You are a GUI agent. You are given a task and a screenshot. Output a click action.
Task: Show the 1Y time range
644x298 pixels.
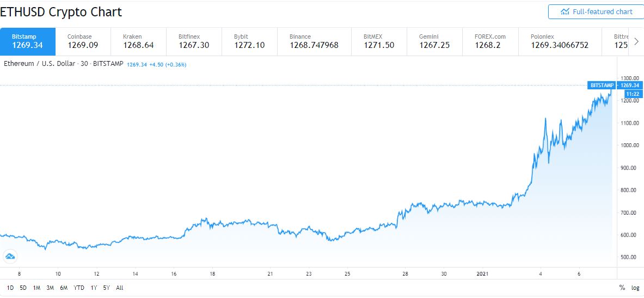95,288
